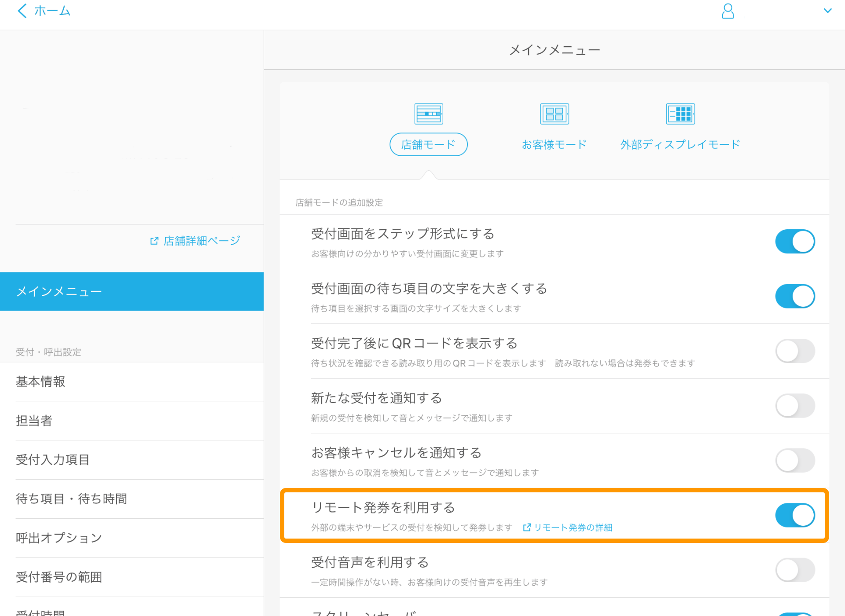Viewport: 845px width, 616px height.
Task: Click the ホーム back label
Action: 52,11
